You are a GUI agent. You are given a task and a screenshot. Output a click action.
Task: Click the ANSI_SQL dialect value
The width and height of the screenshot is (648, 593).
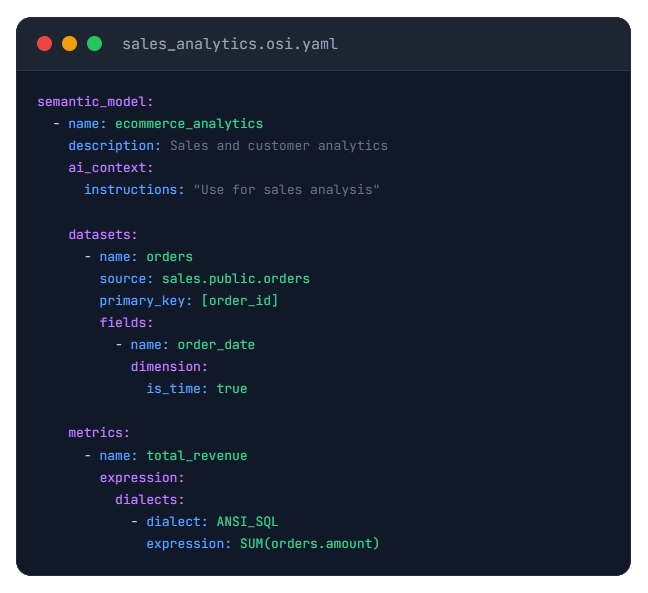click(x=248, y=522)
